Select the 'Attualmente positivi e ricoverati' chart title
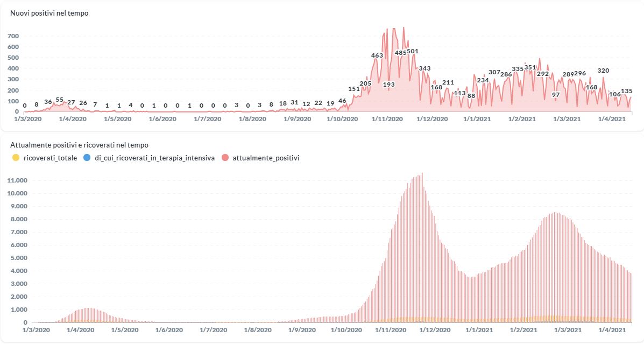Image resolution: width=644 pixels, height=344 pixels. pos(79,145)
